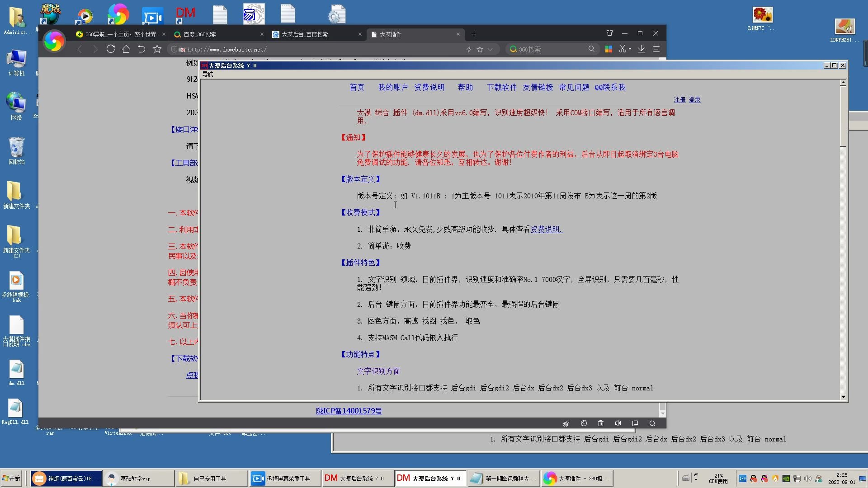Open 首页 in the navigation links
Image resolution: width=868 pixels, height=488 pixels.
click(x=357, y=88)
